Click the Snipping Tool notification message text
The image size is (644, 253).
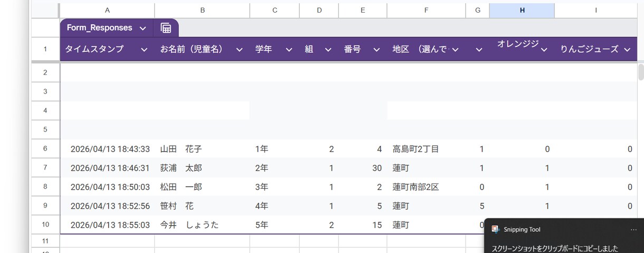tap(555, 248)
